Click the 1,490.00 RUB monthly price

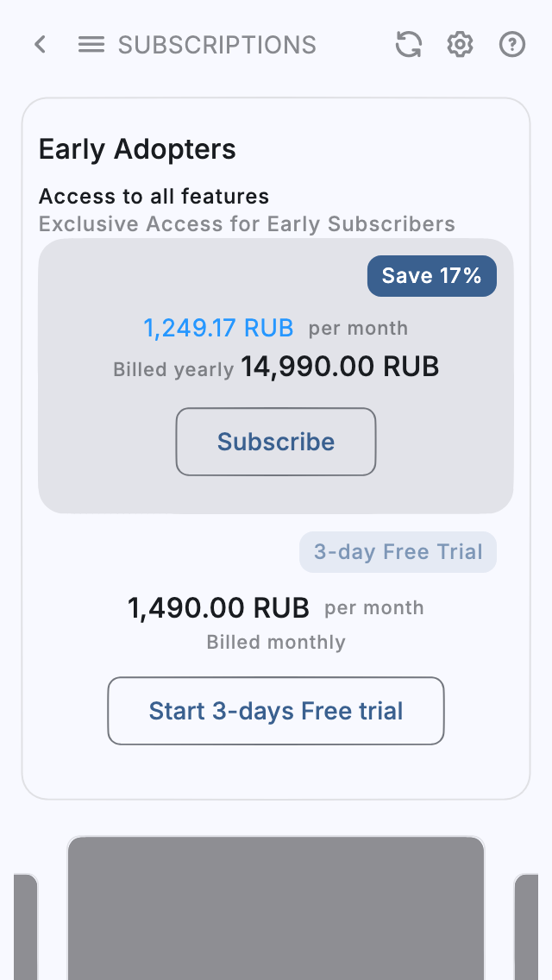tap(218, 608)
